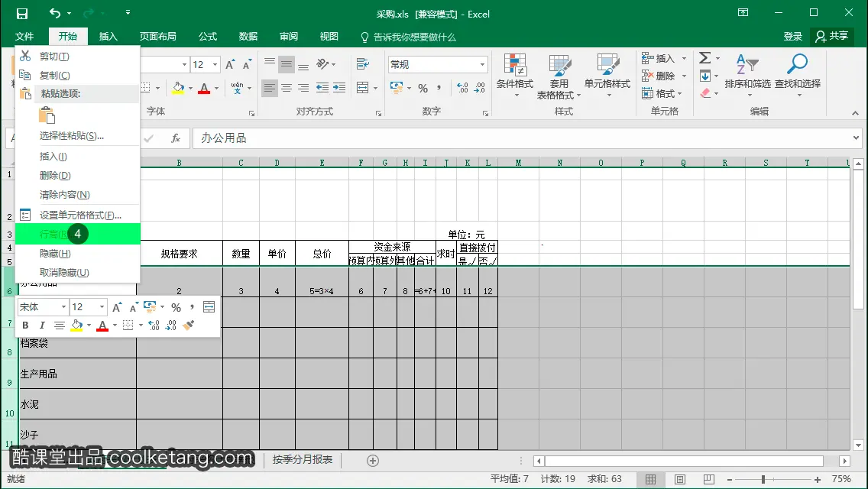
Task: Click the increase indent icon
Action: [339, 88]
